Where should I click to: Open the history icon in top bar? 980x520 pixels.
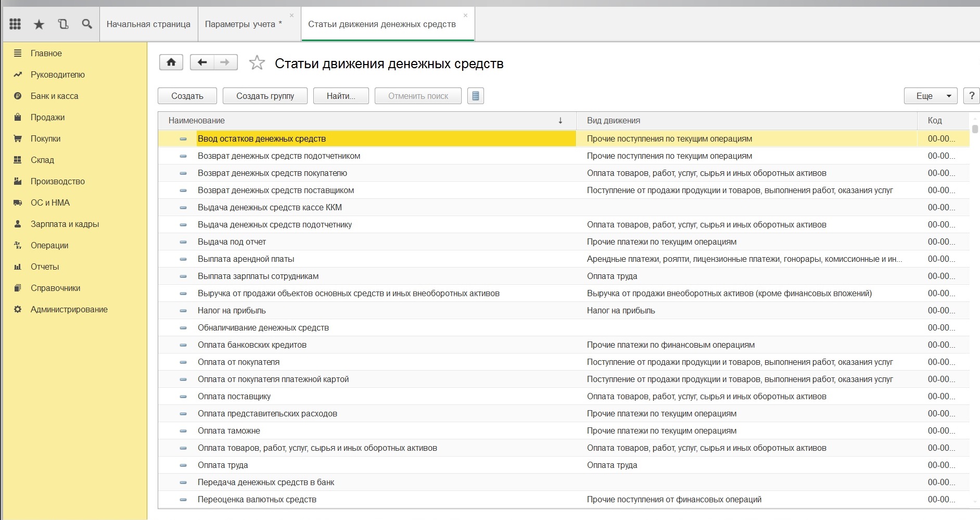point(63,24)
